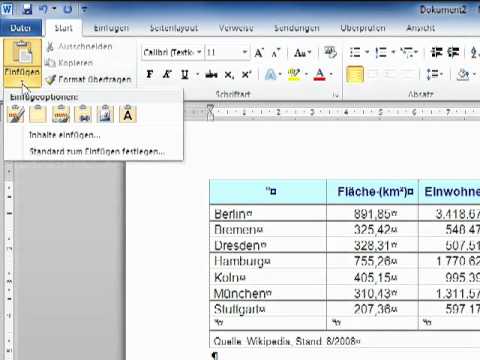Switch to the Einfügen ribbon tab
The height and width of the screenshot is (360, 480).
[111, 28]
